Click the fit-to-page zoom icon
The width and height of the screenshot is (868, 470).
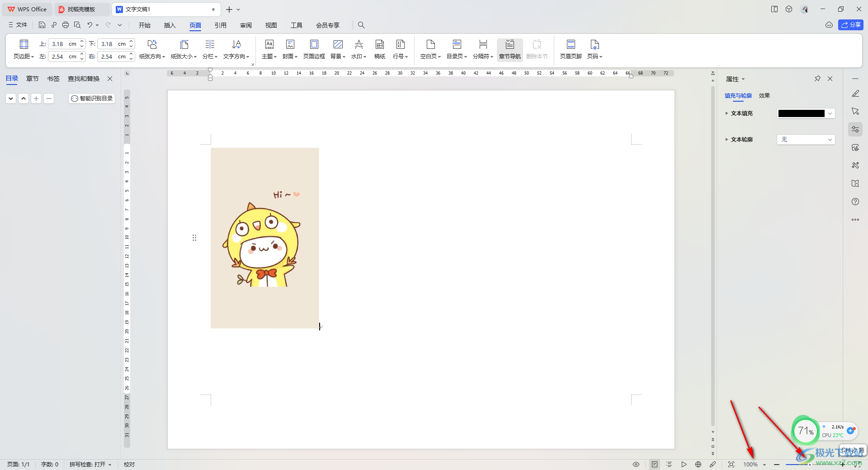tap(731, 464)
